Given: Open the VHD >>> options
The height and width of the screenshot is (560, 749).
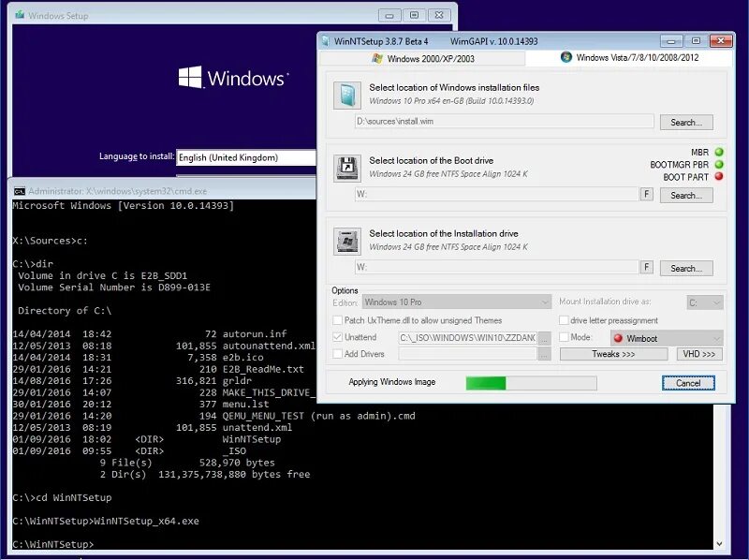Looking at the screenshot, I should pos(699,354).
